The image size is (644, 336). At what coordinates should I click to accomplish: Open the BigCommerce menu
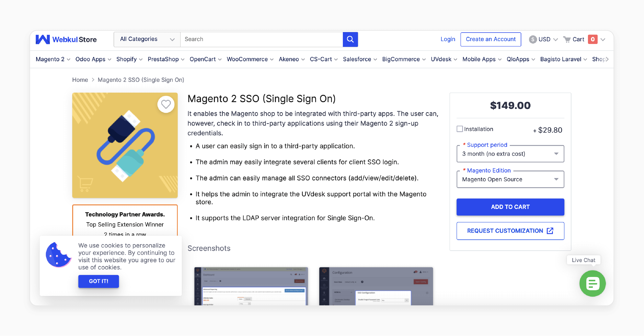(404, 59)
